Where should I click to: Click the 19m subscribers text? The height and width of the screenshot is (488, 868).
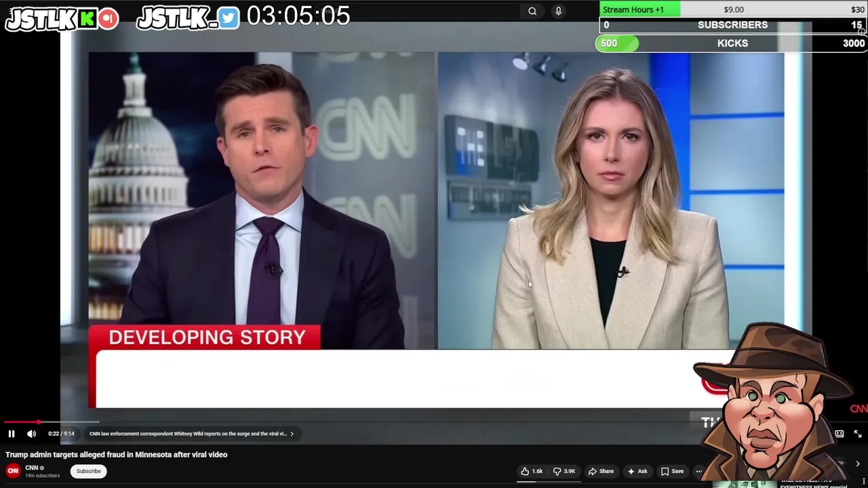click(42, 476)
